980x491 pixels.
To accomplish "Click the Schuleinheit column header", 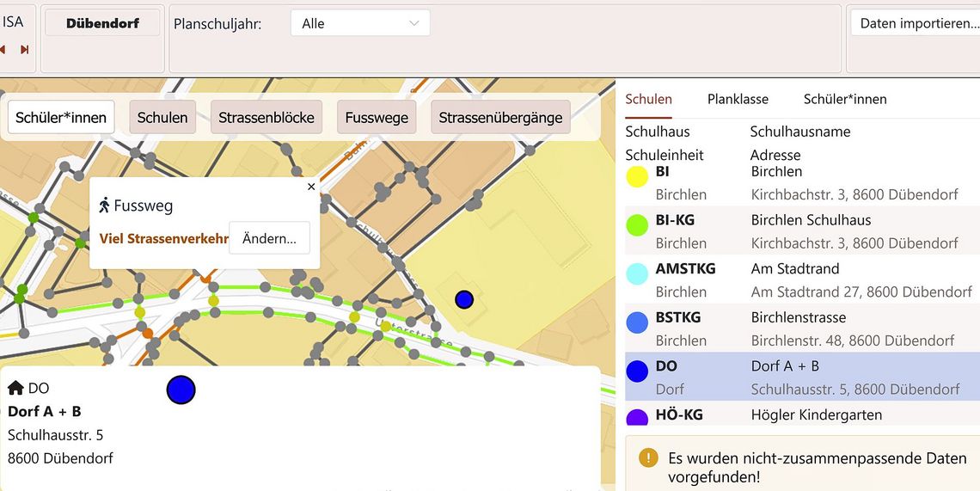I will coord(665,155).
